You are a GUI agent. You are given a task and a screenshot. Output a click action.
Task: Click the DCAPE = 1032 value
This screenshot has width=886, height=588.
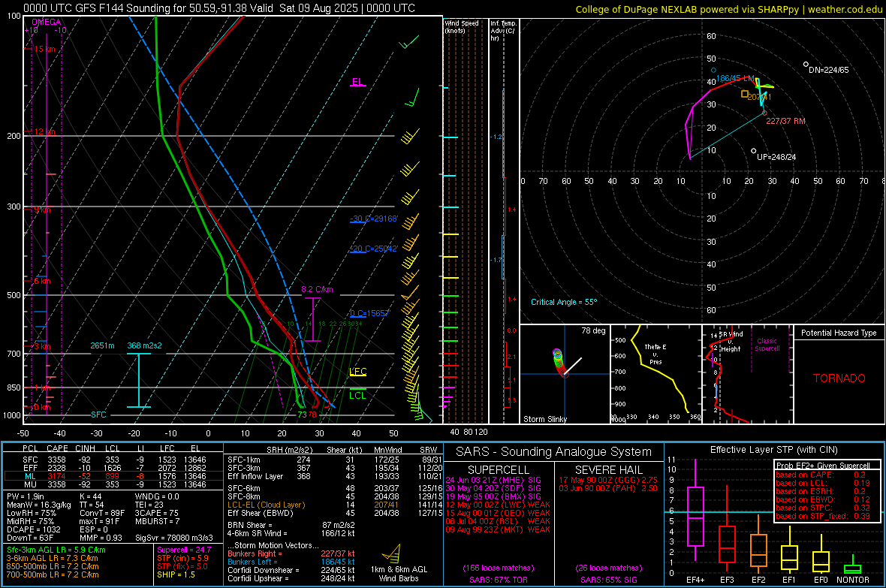(x=33, y=529)
